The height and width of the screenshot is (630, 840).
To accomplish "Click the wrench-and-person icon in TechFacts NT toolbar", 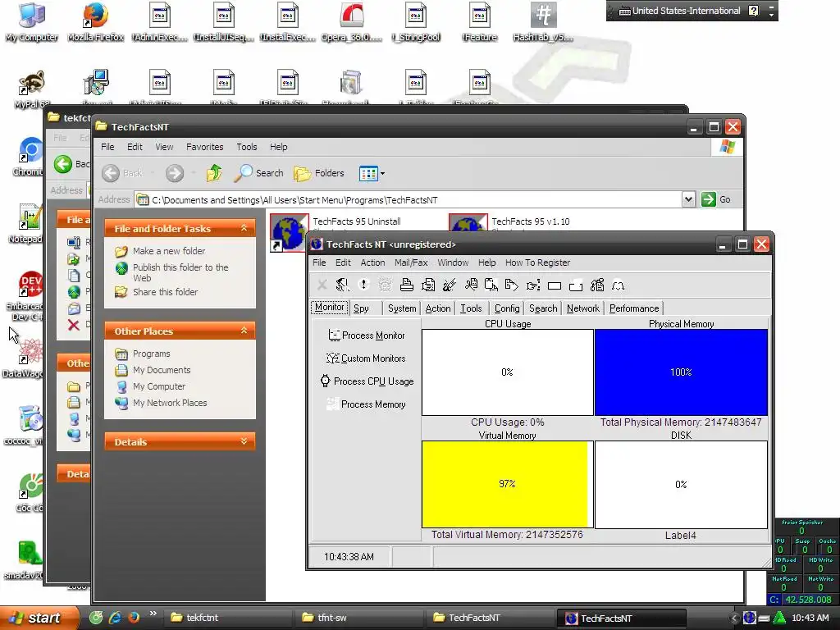I will pyautogui.click(x=342, y=285).
